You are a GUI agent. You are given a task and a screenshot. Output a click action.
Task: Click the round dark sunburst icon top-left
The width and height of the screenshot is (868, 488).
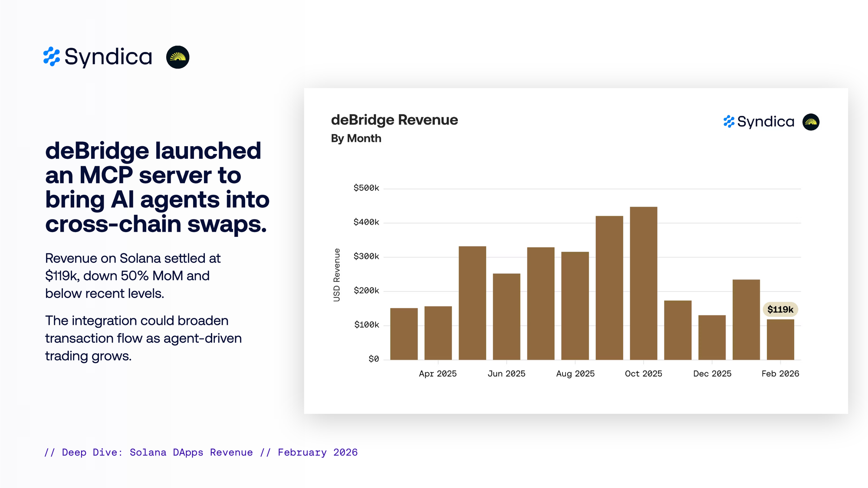[178, 57]
